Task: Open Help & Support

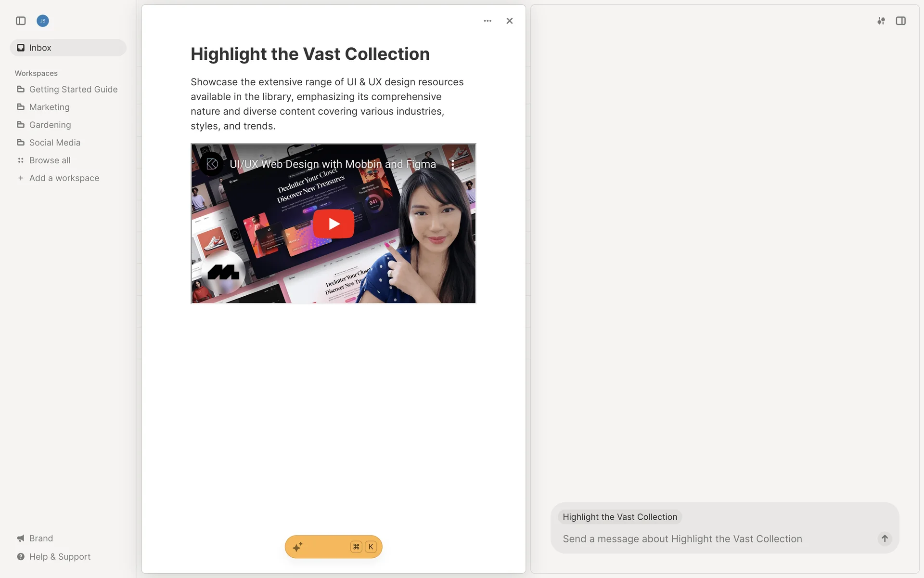Action: tap(60, 556)
